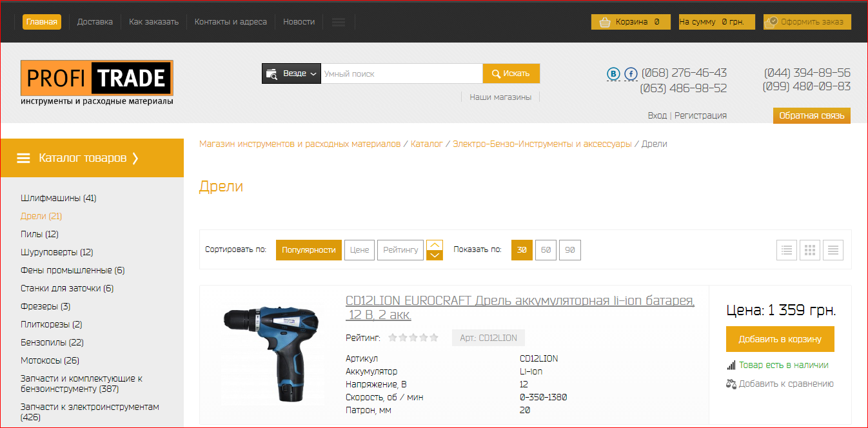The height and width of the screenshot is (428, 868).
Task: Click the Умный поиск search field
Action: [x=402, y=73]
